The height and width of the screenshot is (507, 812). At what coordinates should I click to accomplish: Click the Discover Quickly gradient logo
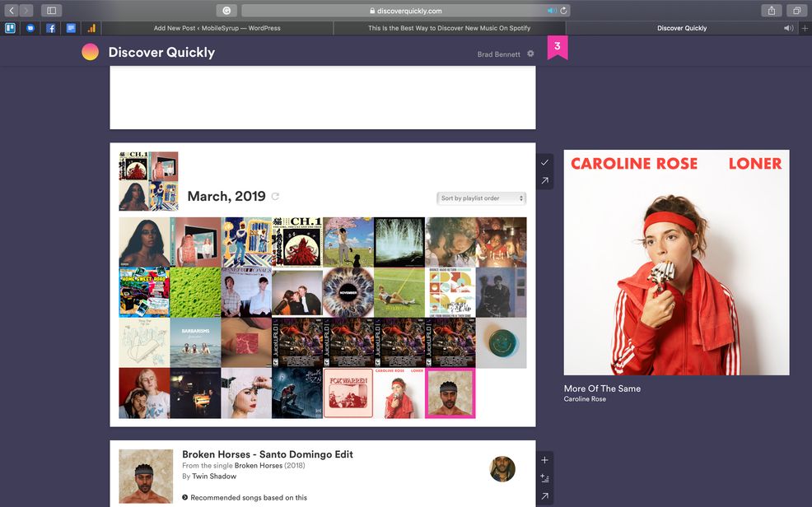click(90, 52)
